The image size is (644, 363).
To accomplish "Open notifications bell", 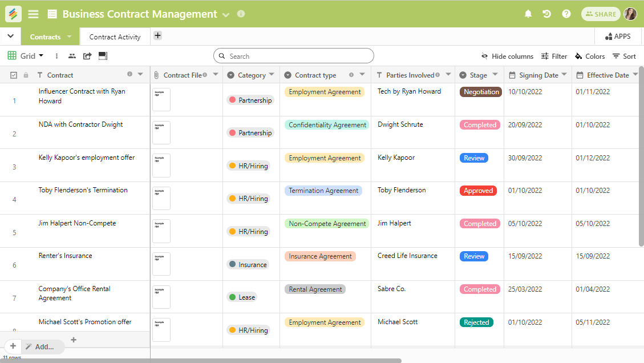I will pos(528,14).
